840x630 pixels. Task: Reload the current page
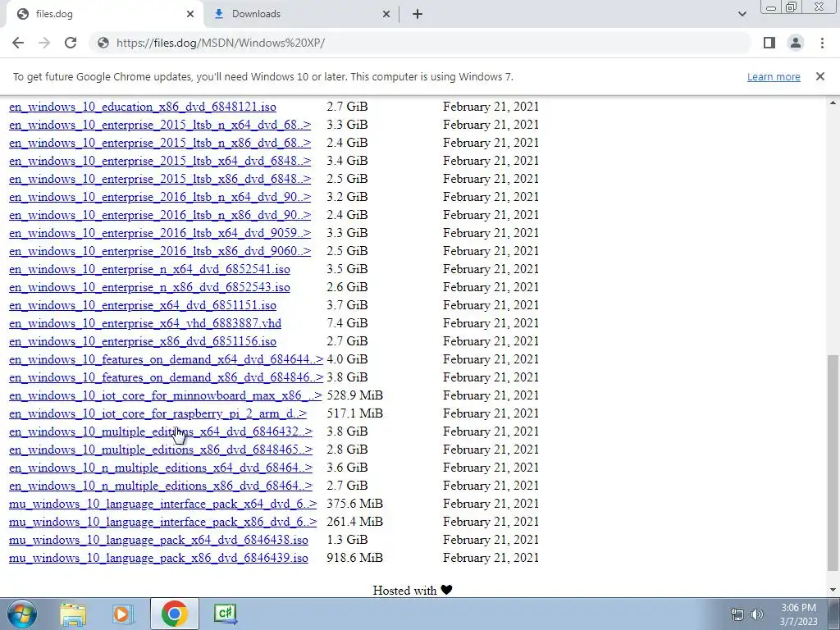coord(71,43)
